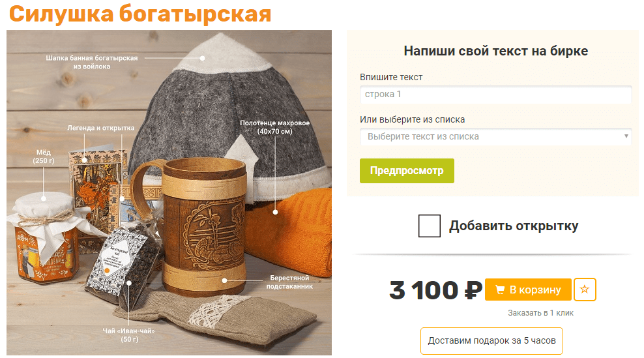Image resolution: width=644 pixels, height=358 pixels.
Task: Click the hotspot dot on the orange towel
Action: pos(275,212)
